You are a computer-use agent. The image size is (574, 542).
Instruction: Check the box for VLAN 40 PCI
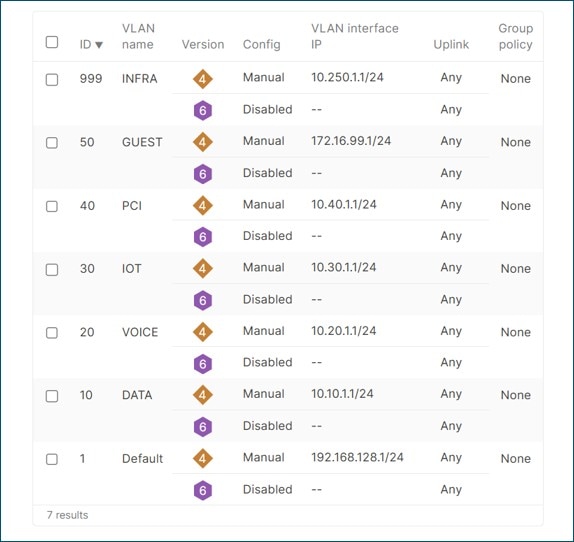[52, 206]
